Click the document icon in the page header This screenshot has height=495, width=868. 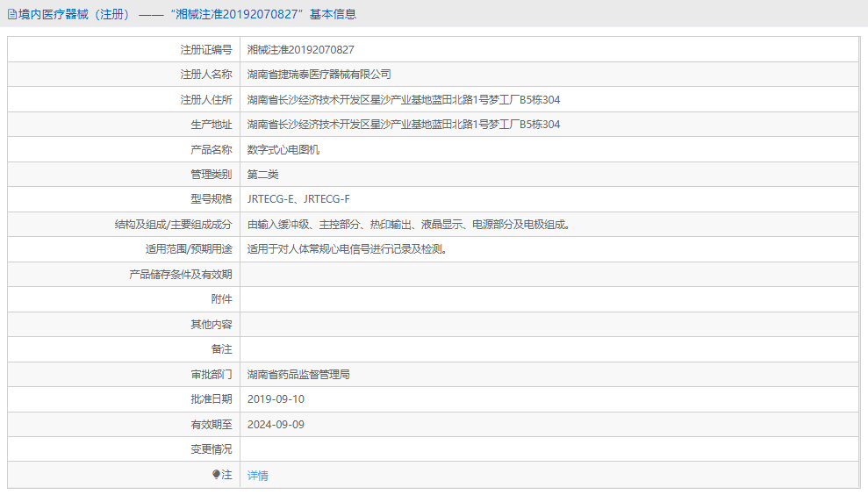coord(12,14)
